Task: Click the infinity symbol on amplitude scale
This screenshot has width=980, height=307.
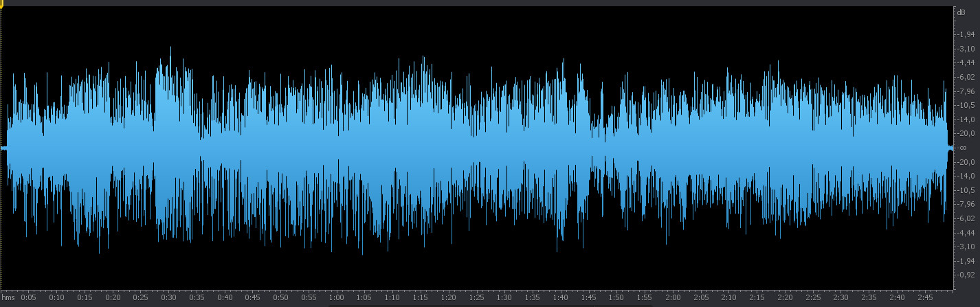Action: click(962, 148)
